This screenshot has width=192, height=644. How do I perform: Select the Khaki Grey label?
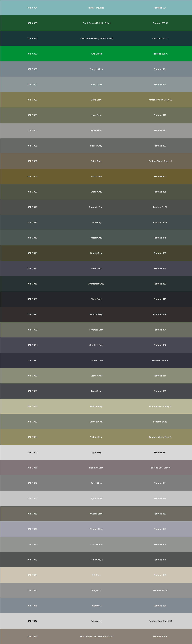click(96, 177)
